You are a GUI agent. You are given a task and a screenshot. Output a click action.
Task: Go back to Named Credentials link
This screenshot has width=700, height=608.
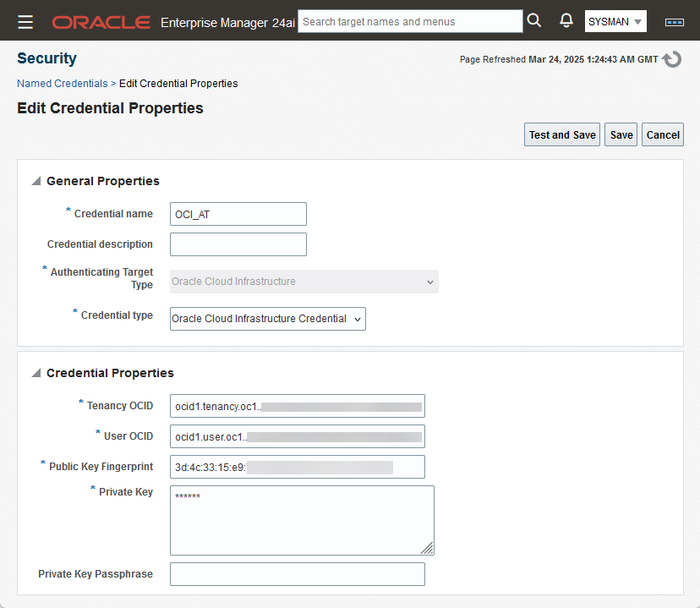click(x=62, y=84)
